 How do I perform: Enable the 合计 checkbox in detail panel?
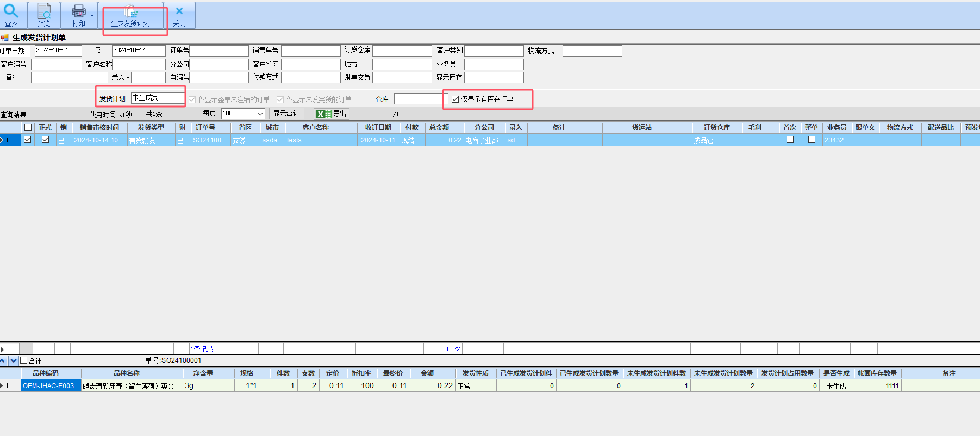(24, 360)
